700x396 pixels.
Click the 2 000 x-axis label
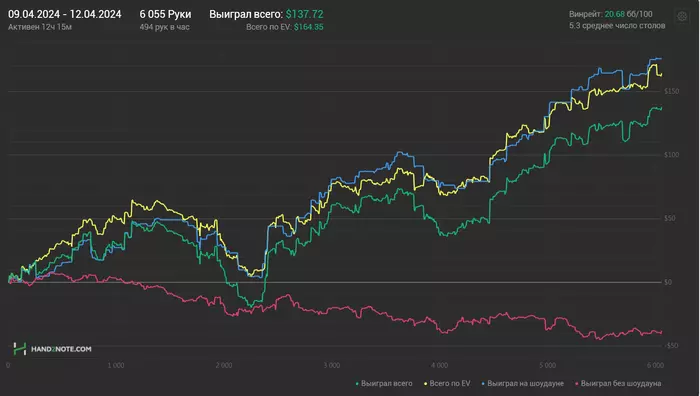224,365
